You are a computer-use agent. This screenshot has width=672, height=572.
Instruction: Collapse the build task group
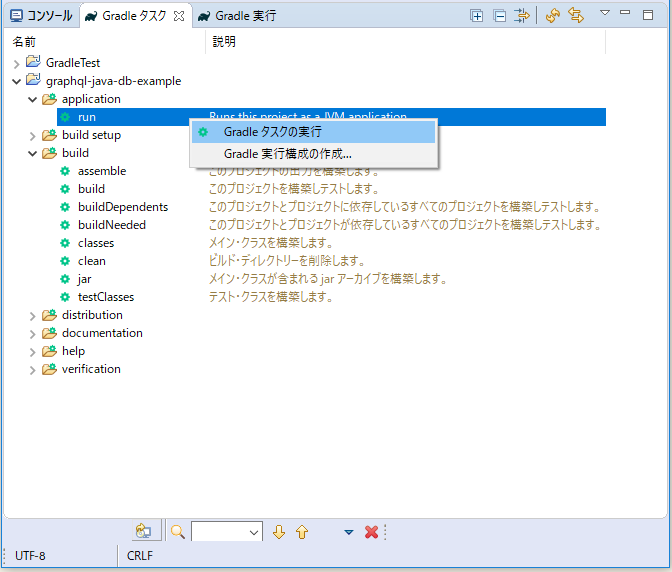[x=33, y=153]
